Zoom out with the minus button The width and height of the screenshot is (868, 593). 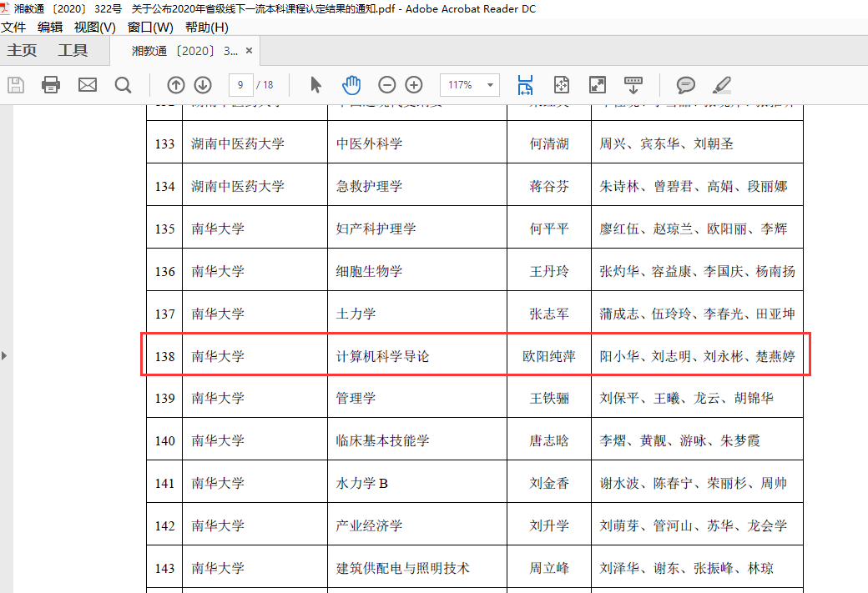pyautogui.click(x=386, y=84)
